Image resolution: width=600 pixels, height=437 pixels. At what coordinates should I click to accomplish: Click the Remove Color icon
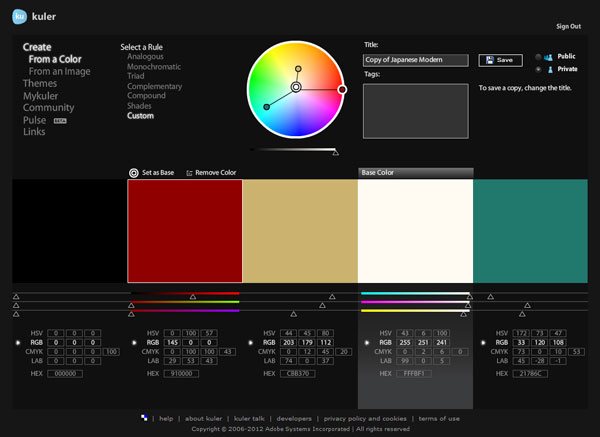point(189,173)
